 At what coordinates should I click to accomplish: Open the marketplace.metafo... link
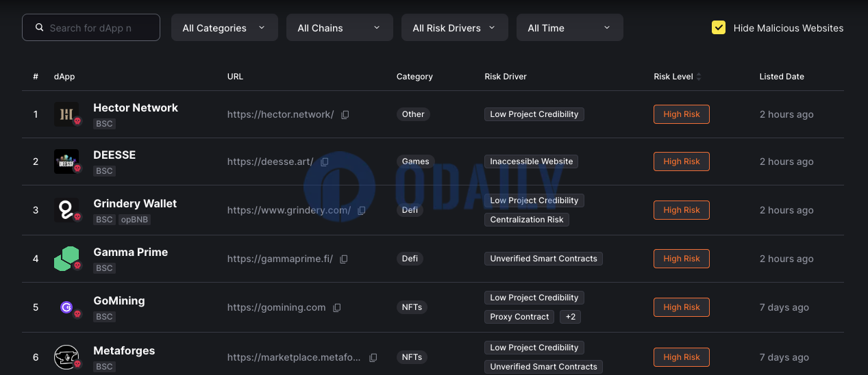click(x=294, y=357)
